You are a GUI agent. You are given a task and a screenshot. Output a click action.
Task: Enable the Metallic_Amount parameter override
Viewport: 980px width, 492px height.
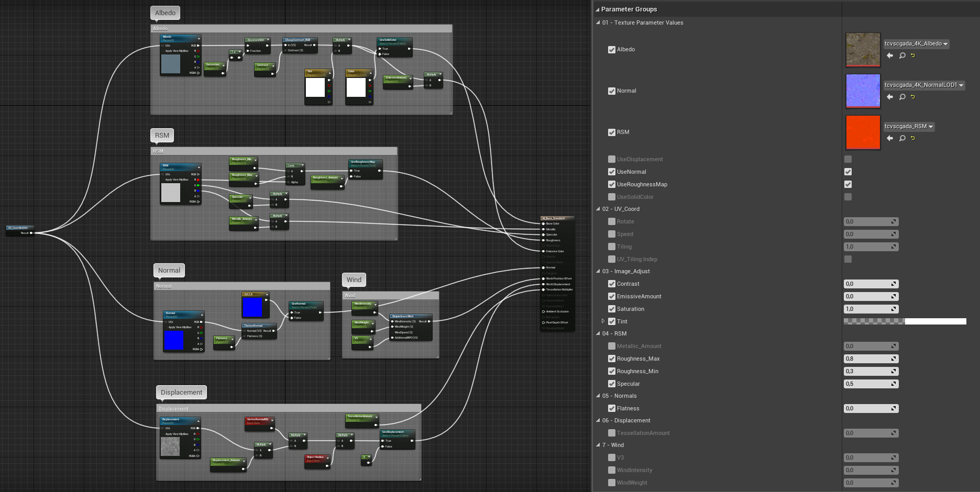611,346
